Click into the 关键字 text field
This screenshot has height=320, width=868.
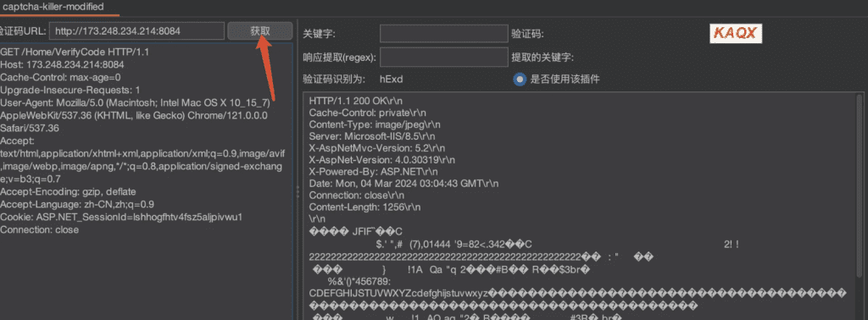tap(443, 34)
